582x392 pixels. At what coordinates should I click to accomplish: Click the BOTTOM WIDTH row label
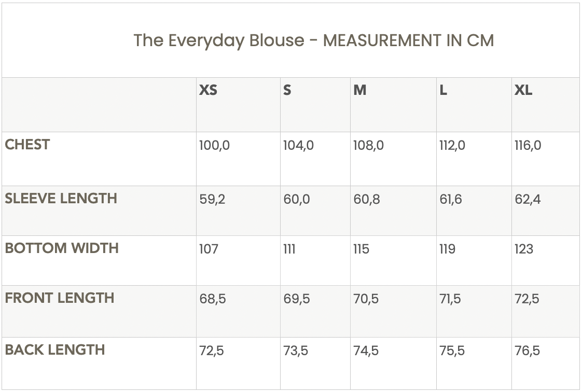pos(62,248)
